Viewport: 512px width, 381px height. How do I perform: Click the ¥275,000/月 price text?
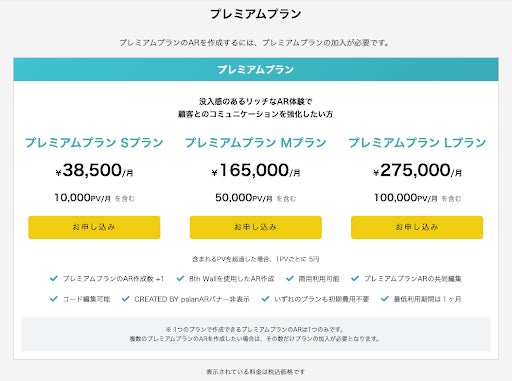point(417,170)
